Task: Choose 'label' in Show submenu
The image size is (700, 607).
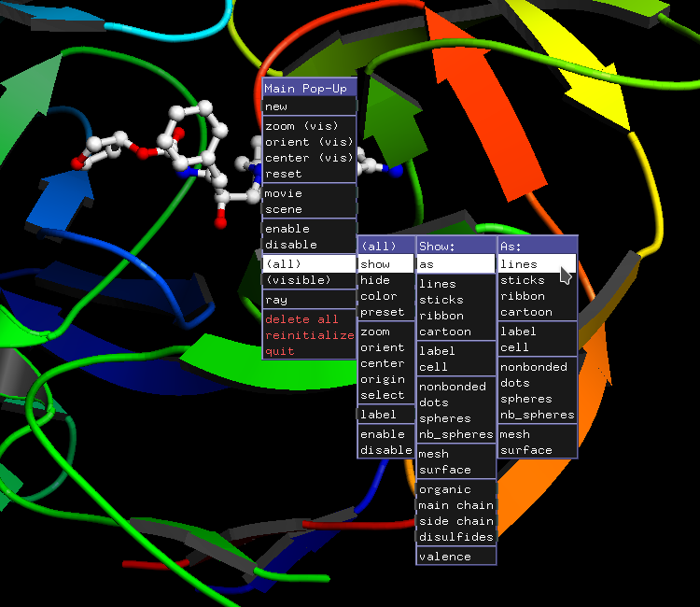Action: pyautogui.click(x=455, y=351)
